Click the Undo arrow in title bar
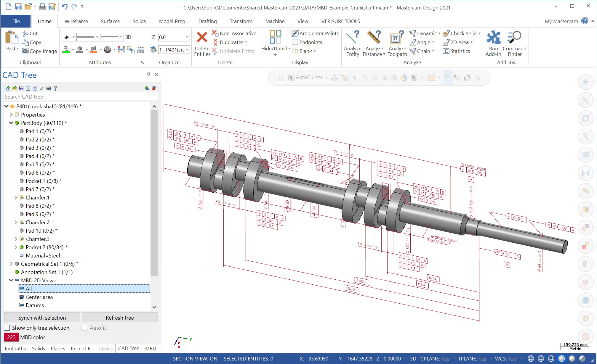597x364 pixels. (x=65, y=7)
